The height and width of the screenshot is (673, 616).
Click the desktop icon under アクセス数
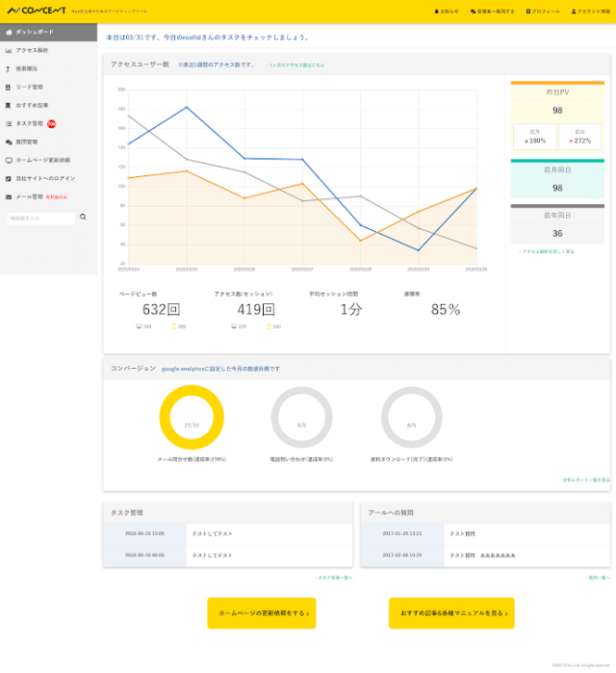(234, 326)
